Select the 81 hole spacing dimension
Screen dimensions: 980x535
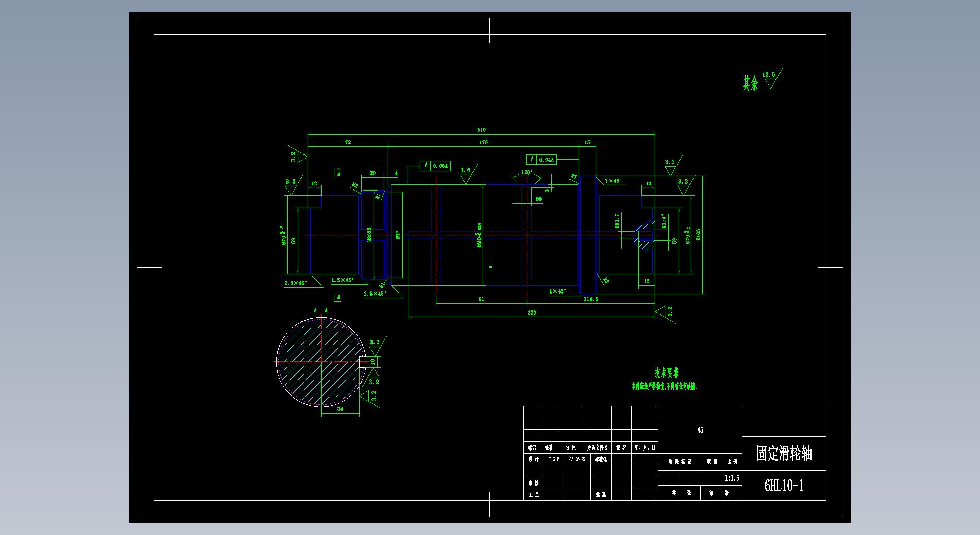click(481, 299)
